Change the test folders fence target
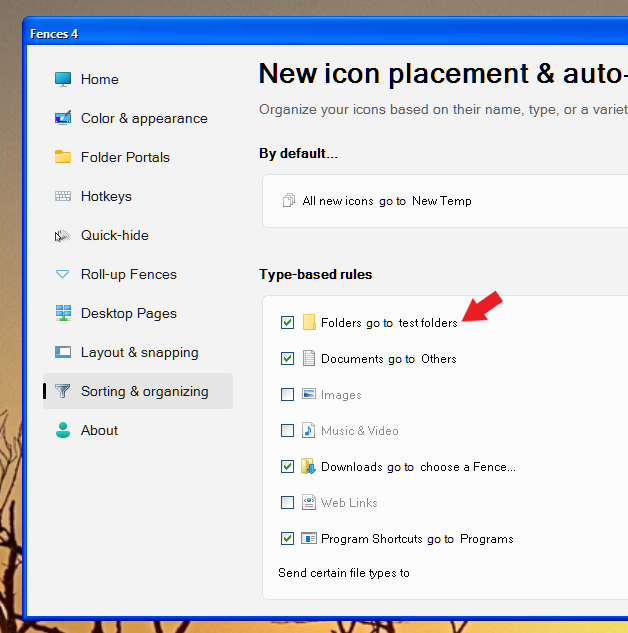628x633 pixels. pyautogui.click(x=428, y=323)
